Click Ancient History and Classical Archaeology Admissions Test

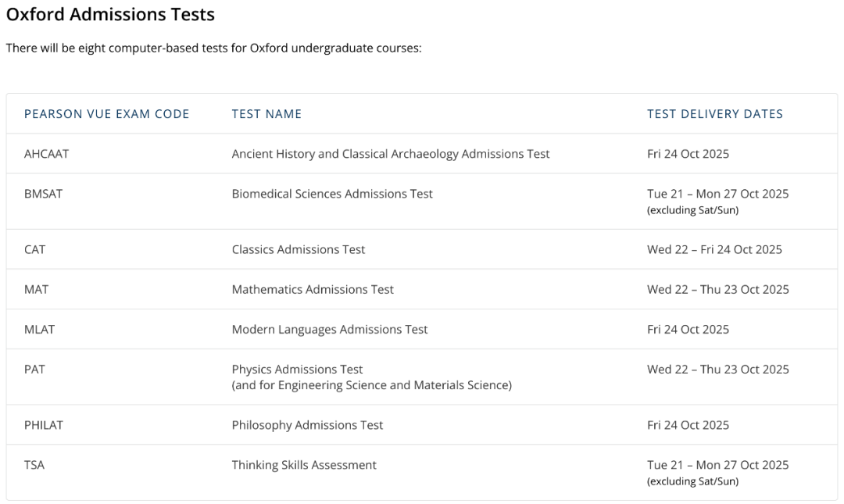(x=391, y=154)
